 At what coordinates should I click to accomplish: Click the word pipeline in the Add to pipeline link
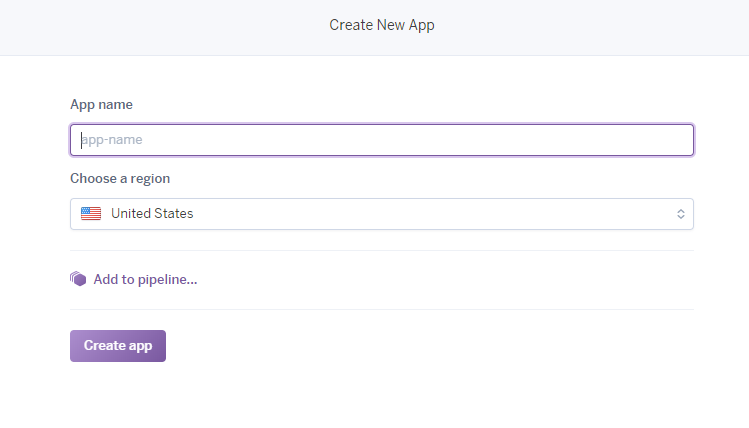pos(171,279)
